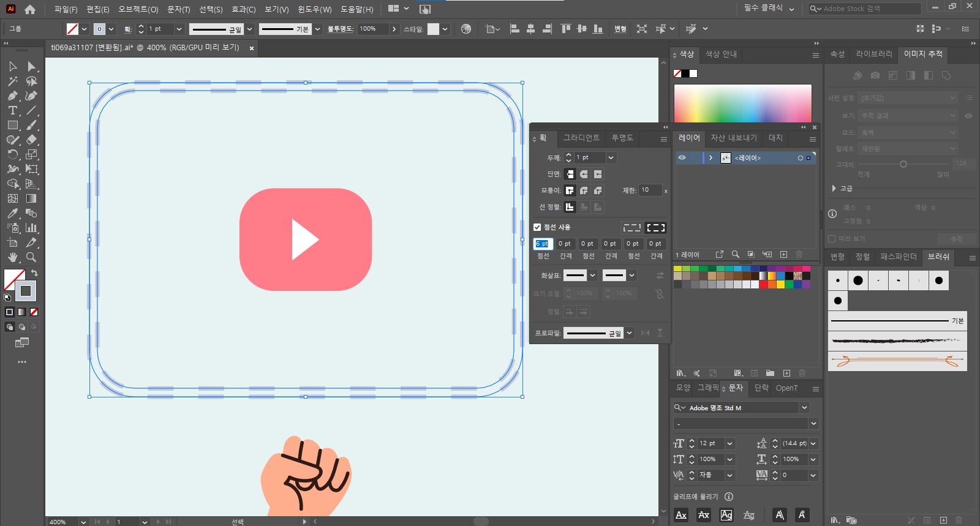Image resolution: width=980 pixels, height=526 pixels.
Task: Choose the Rectangle tool
Action: 12,125
